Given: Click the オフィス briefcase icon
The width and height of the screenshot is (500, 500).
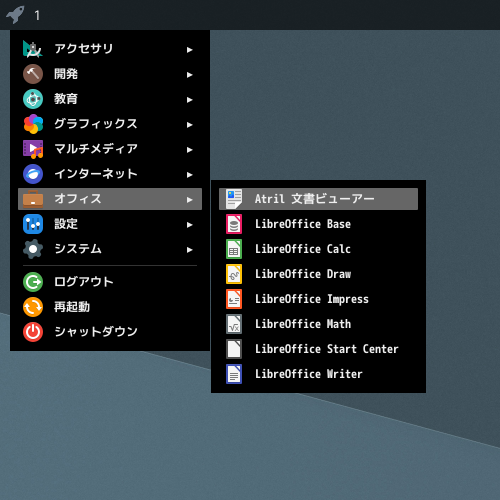Looking at the screenshot, I should pos(33,199).
